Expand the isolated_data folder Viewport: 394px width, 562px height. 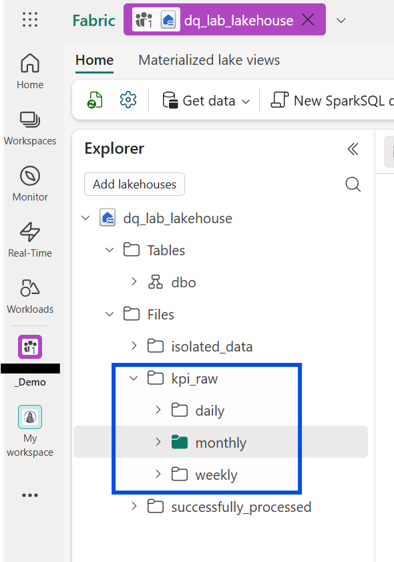point(134,346)
